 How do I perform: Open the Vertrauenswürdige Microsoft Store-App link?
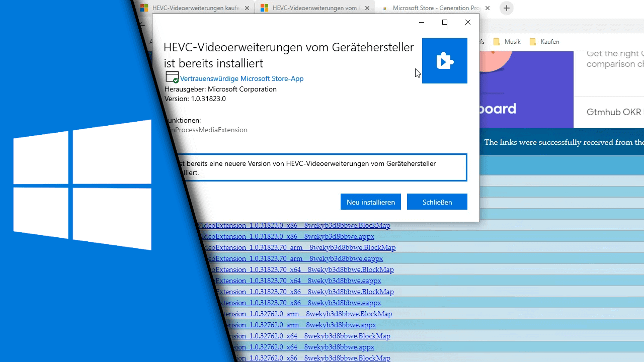[242, 78]
